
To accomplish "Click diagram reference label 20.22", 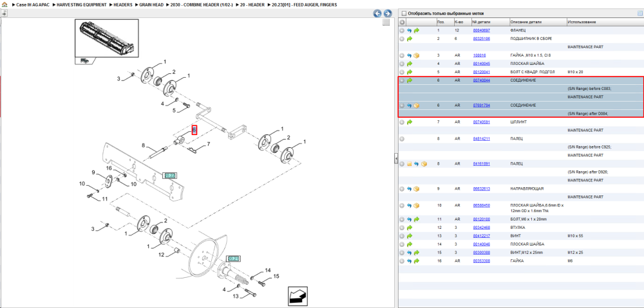I will click(x=169, y=176).
